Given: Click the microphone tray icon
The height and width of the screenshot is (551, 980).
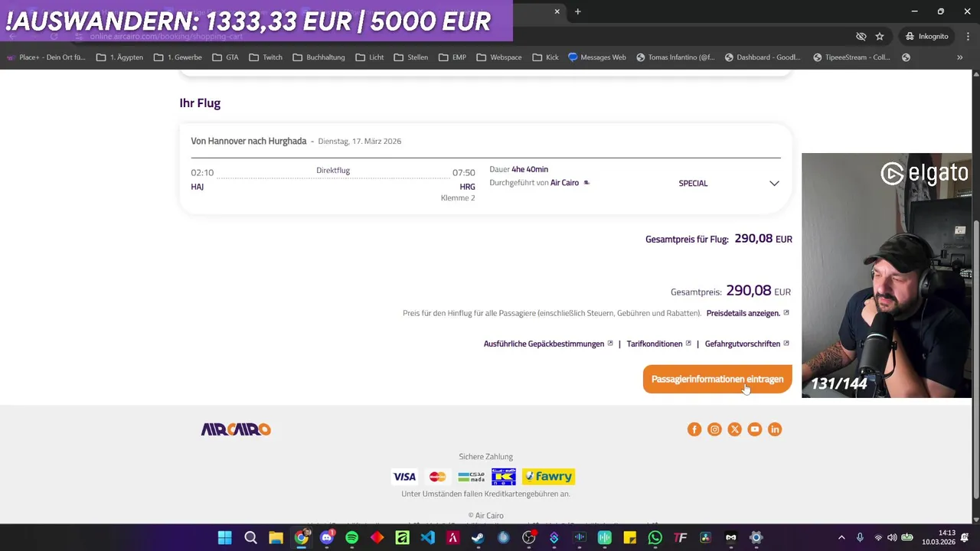Looking at the screenshot, I should click(x=860, y=538).
